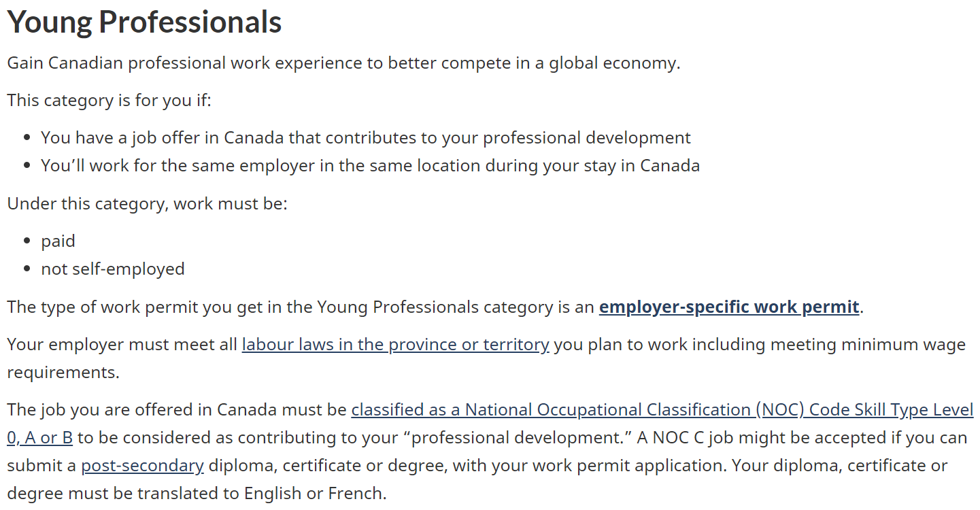Open the employer-specific work permit link
This screenshot has width=980, height=510.
pos(728,307)
